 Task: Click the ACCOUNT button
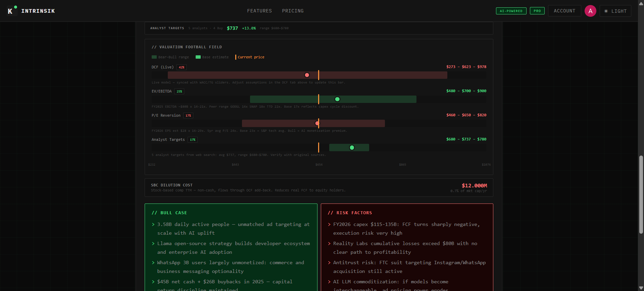[x=564, y=11]
